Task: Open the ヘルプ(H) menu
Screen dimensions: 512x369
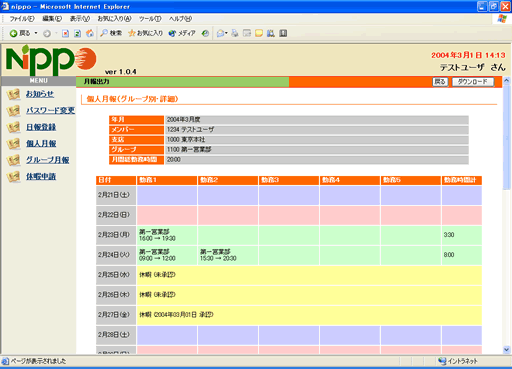Action: pos(180,19)
